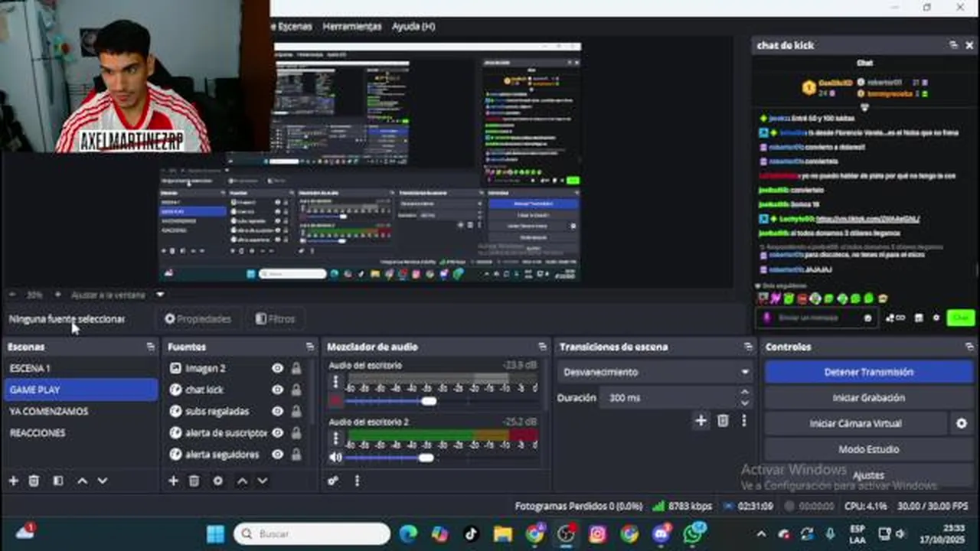
Task: Increase transition duration with the up stepper
Action: [x=744, y=393]
